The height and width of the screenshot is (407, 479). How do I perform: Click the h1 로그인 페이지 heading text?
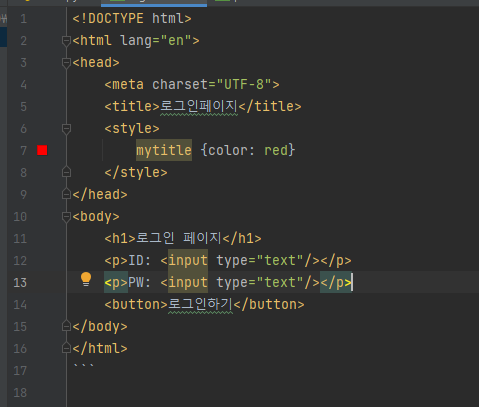tap(178, 238)
